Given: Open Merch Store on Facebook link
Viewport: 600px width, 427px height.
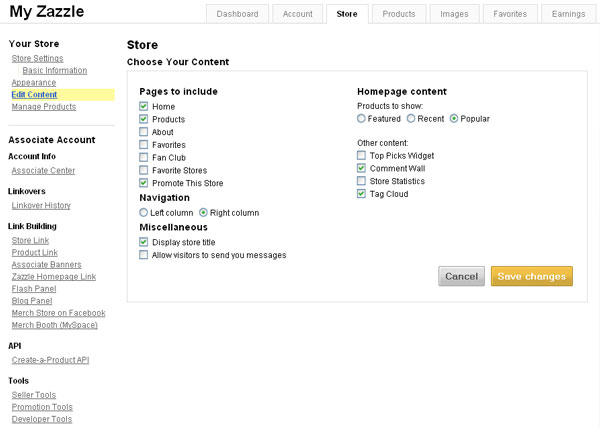Looking at the screenshot, I should pyautogui.click(x=59, y=313).
